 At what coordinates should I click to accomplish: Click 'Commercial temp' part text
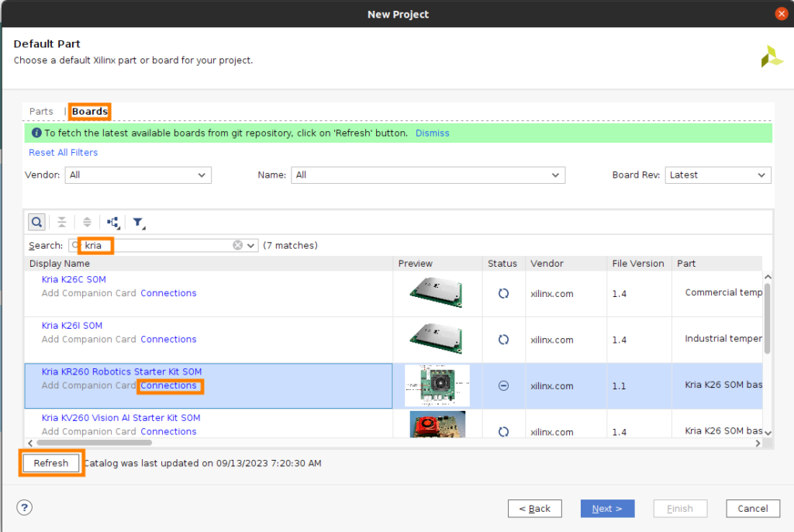pos(723,292)
